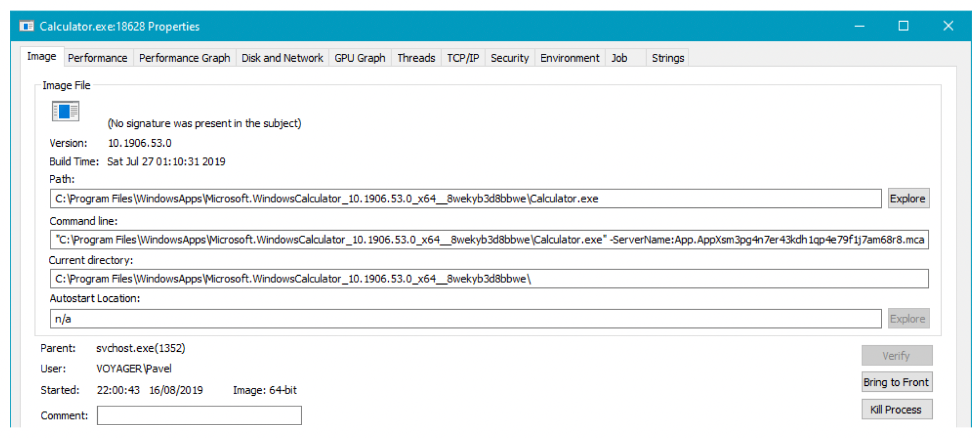Click the Kill Process button
The height and width of the screenshot is (438, 980).
coord(897,410)
